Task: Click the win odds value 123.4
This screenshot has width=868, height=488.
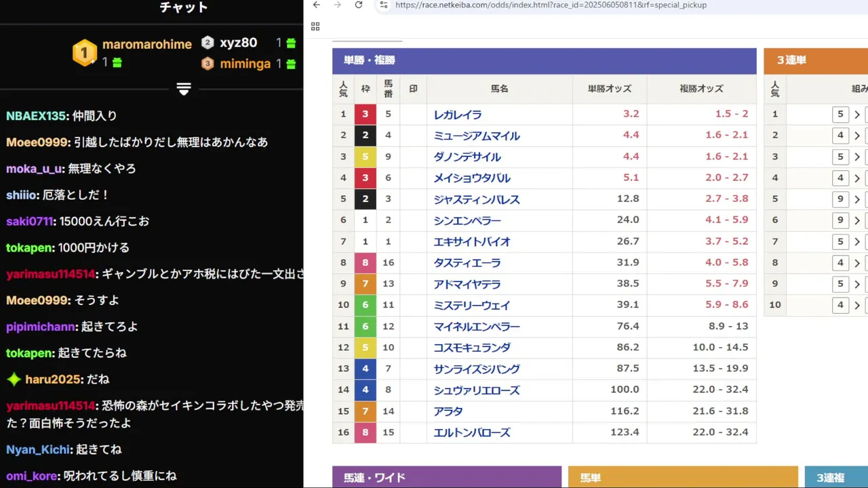Action: [625, 432]
